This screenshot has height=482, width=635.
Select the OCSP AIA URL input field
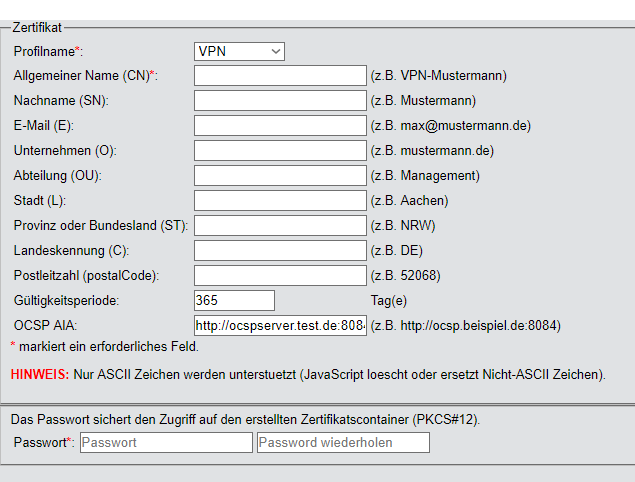[x=280, y=325]
